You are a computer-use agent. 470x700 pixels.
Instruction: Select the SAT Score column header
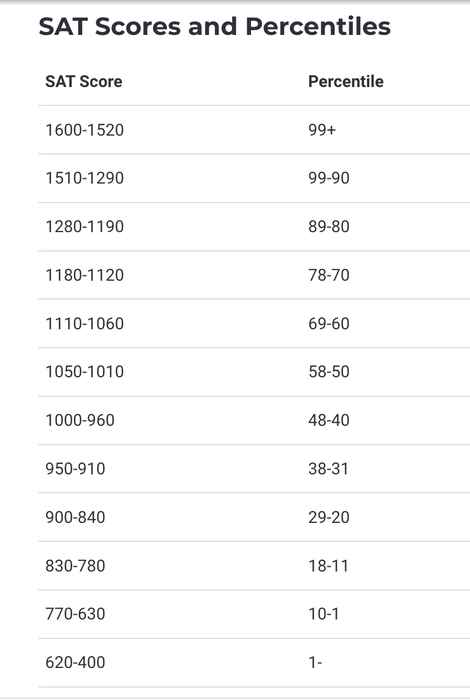tap(84, 81)
